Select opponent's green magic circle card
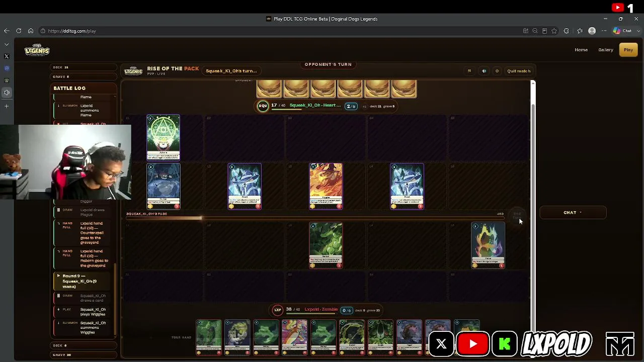The width and height of the screenshot is (644, 362). coord(163,138)
